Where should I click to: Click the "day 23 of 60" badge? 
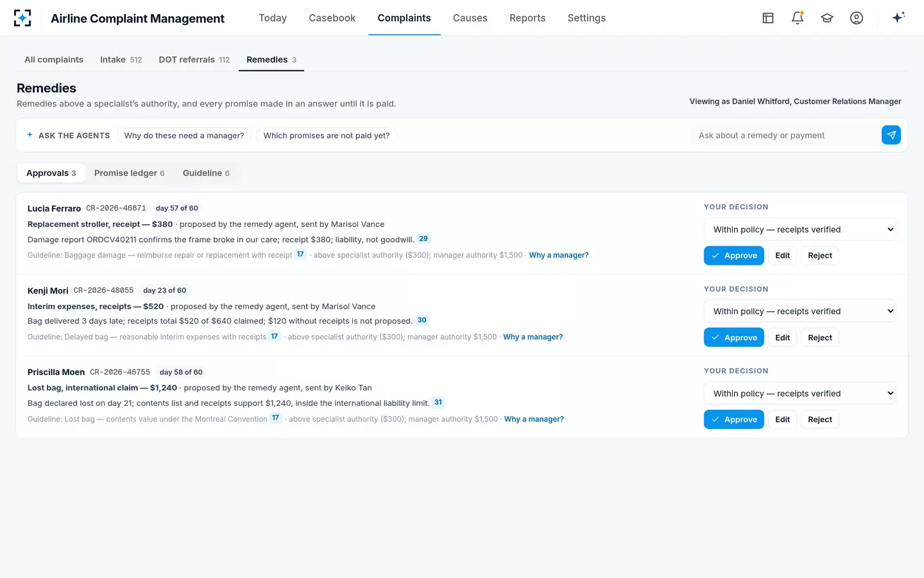(165, 290)
